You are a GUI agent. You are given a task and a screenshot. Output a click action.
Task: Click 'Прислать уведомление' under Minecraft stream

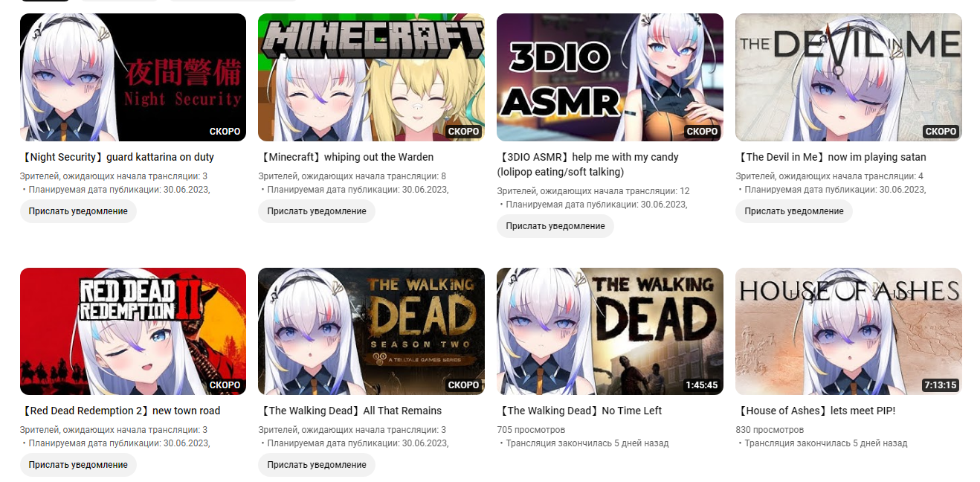(x=317, y=211)
